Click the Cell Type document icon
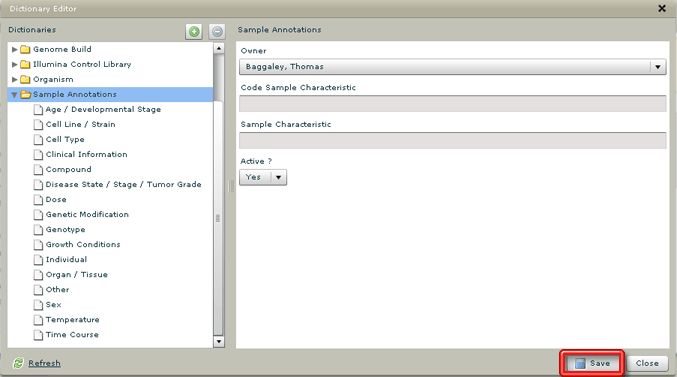The width and height of the screenshot is (677, 377). (38, 139)
